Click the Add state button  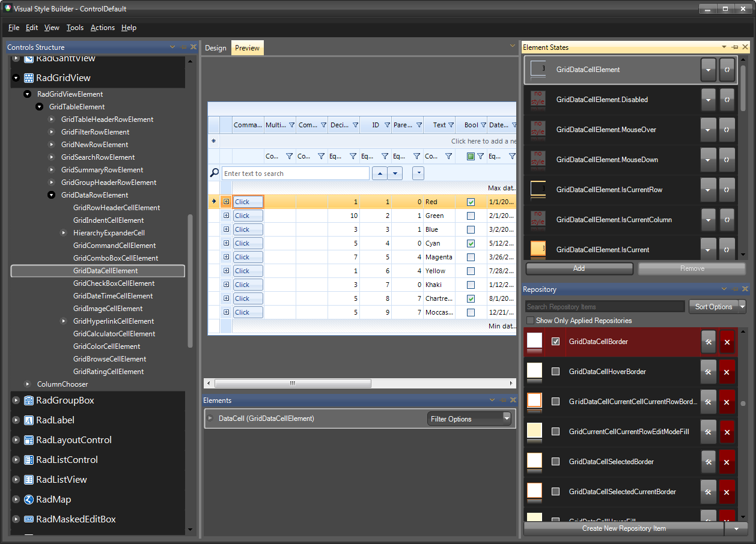pyautogui.click(x=579, y=268)
